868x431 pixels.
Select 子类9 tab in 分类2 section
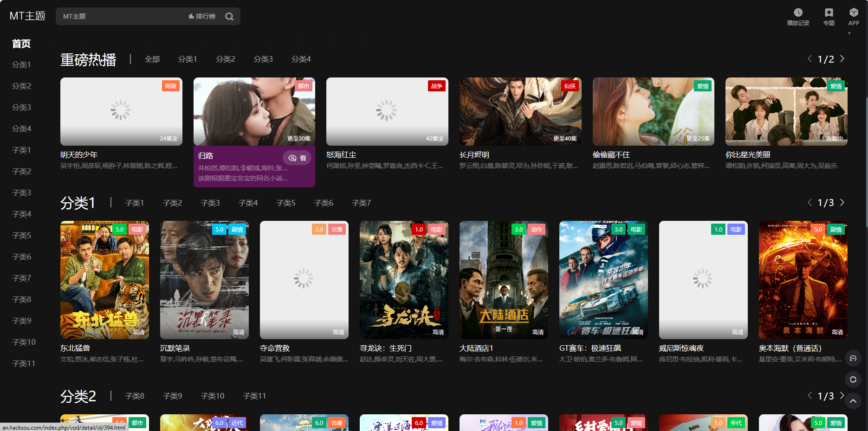coord(173,396)
